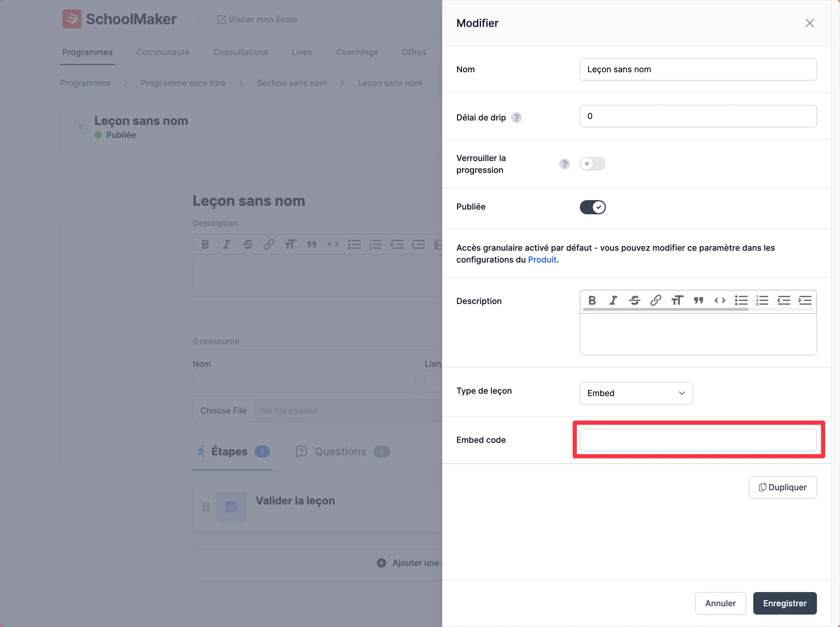
Task: Open the Lives tab
Action: tap(302, 52)
